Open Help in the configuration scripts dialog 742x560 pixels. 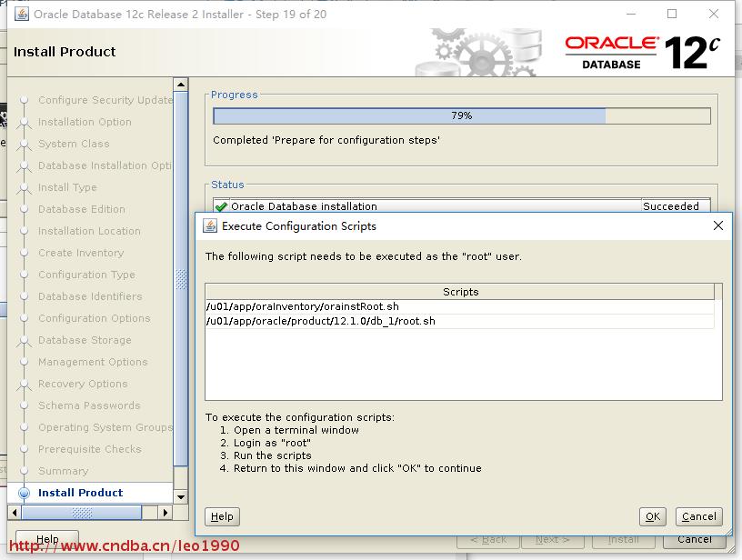coord(222,516)
